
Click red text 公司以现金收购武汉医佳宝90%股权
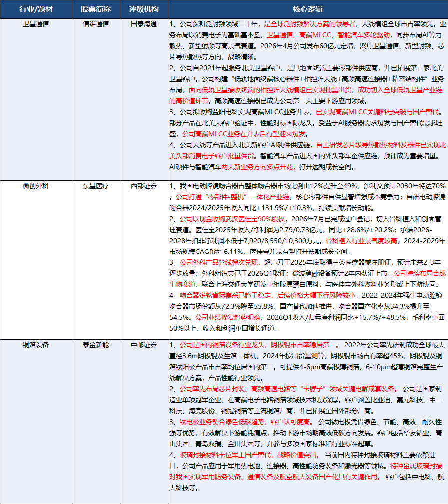(232, 219)
